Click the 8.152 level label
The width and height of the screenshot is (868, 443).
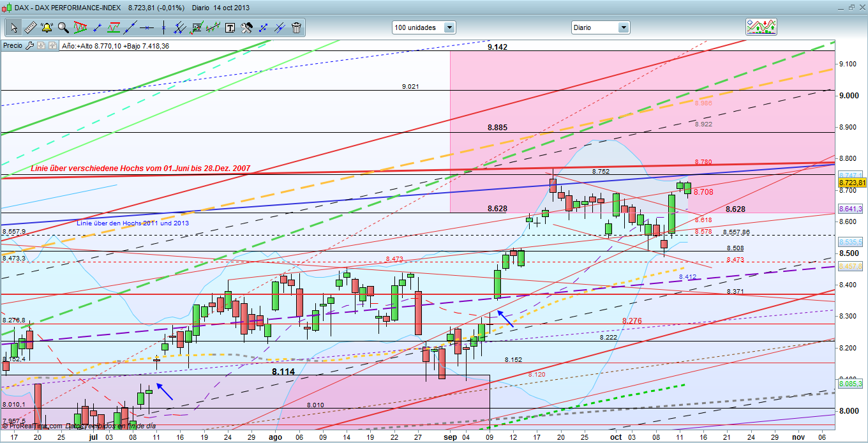click(513, 360)
